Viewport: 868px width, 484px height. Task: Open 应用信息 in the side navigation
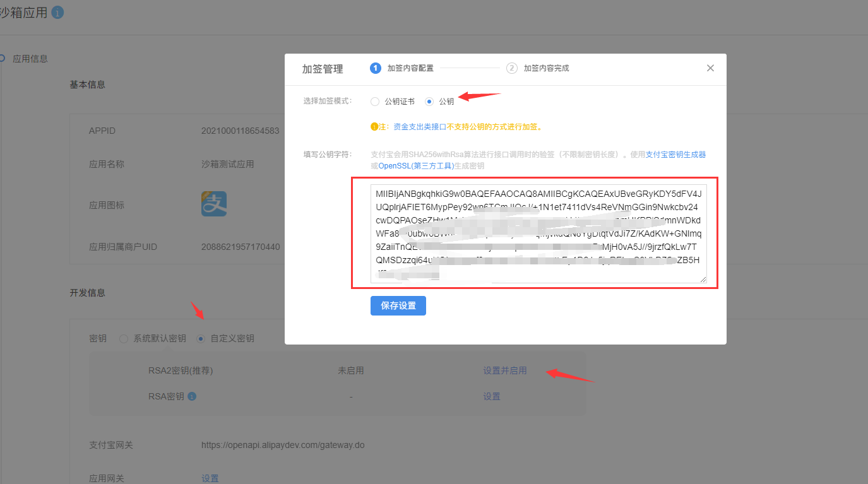(x=30, y=59)
